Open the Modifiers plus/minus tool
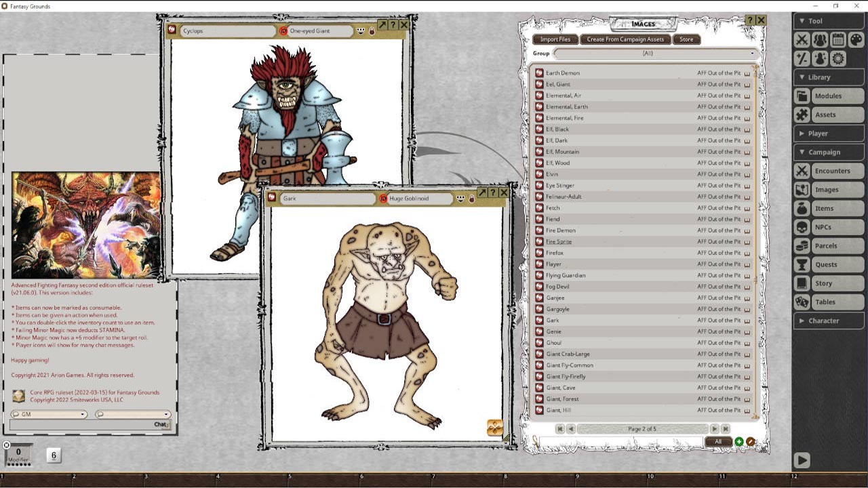 (802, 59)
